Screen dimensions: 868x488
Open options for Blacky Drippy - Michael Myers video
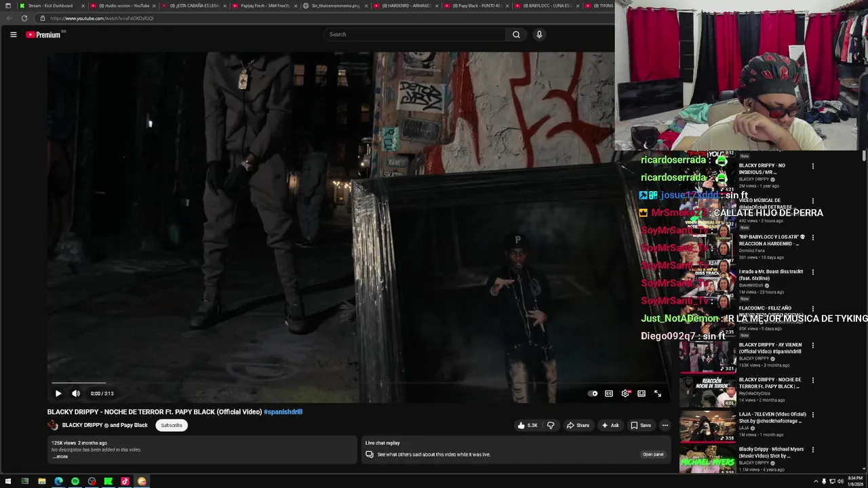813,450
